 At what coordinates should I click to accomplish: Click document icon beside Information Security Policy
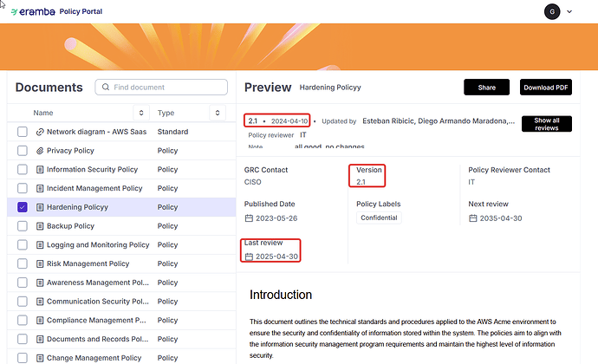click(40, 169)
